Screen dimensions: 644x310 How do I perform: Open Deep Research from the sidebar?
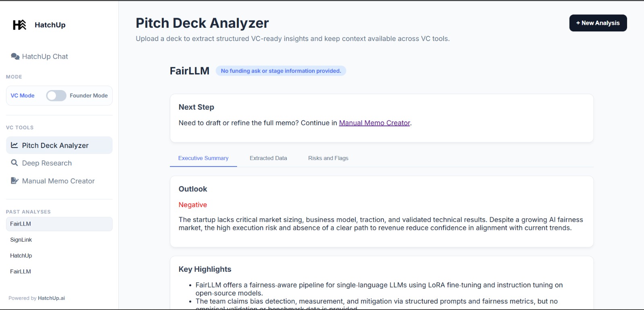(47, 163)
